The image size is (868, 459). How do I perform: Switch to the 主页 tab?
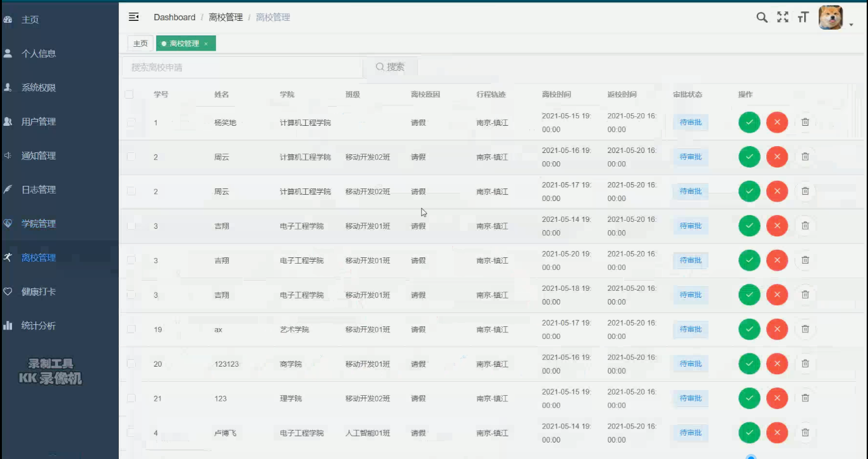tap(140, 44)
